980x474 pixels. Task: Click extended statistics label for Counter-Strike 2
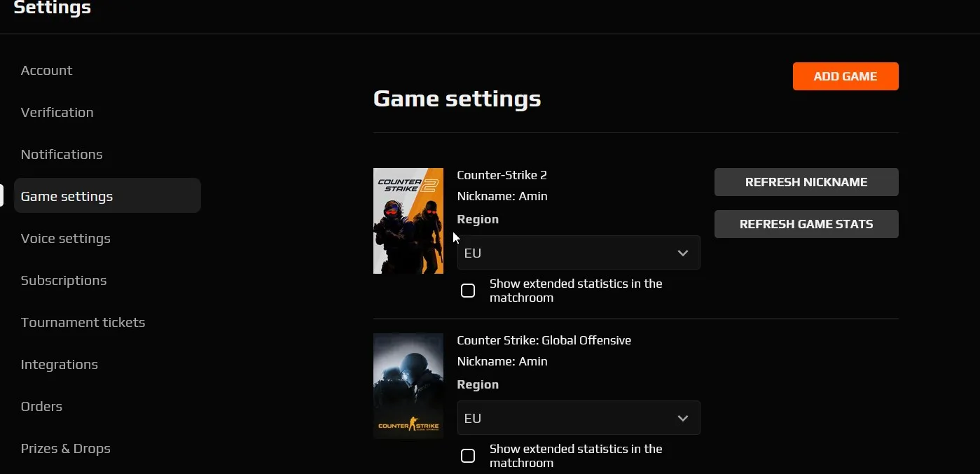tap(576, 291)
